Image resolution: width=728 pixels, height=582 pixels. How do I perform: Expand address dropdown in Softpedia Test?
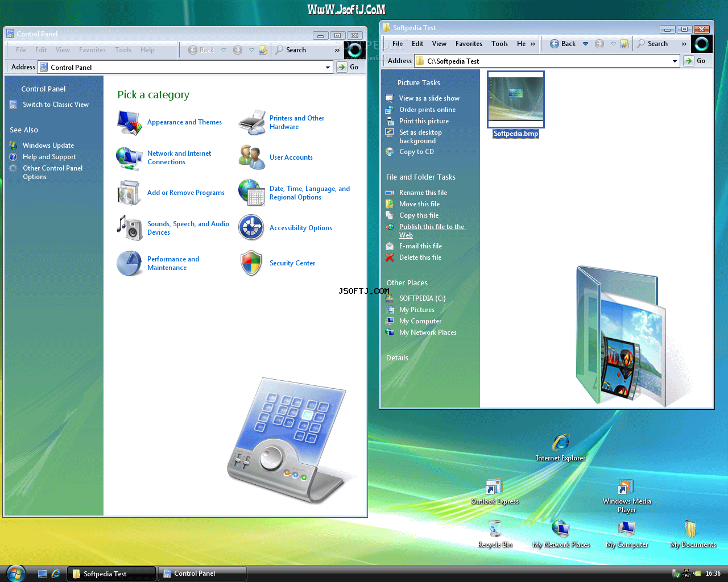pos(675,61)
